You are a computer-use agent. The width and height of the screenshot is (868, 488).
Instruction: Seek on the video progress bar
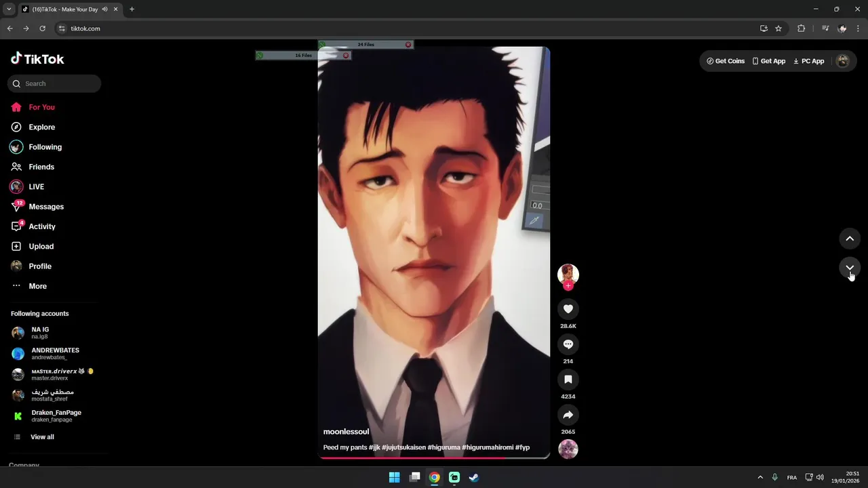[434, 457]
